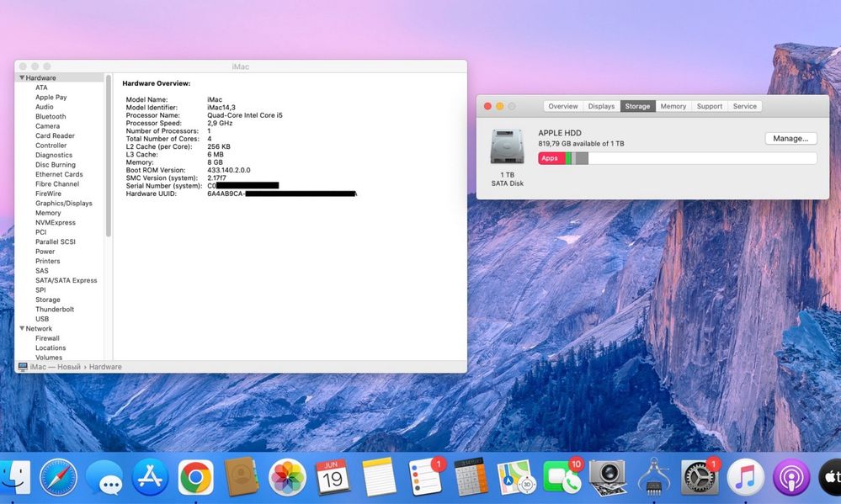Open Reminders app with badge

425,477
